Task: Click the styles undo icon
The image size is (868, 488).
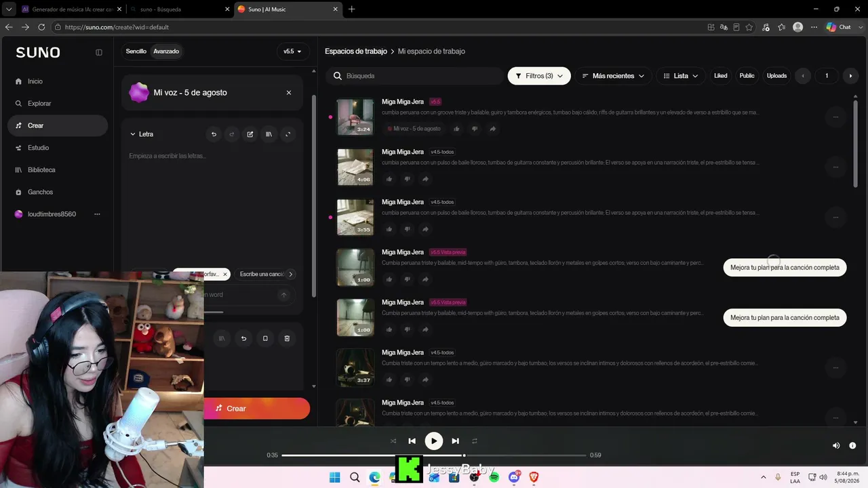Action: click(x=243, y=338)
